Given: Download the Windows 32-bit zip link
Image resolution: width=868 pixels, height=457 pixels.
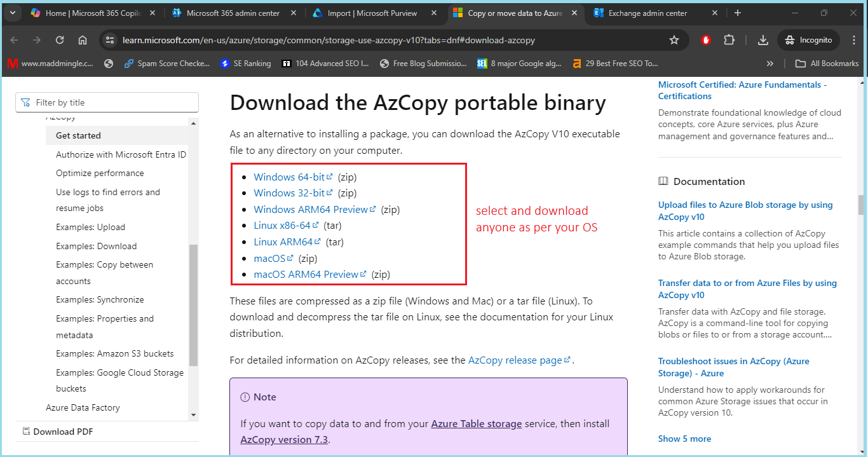Looking at the screenshot, I should click(293, 193).
